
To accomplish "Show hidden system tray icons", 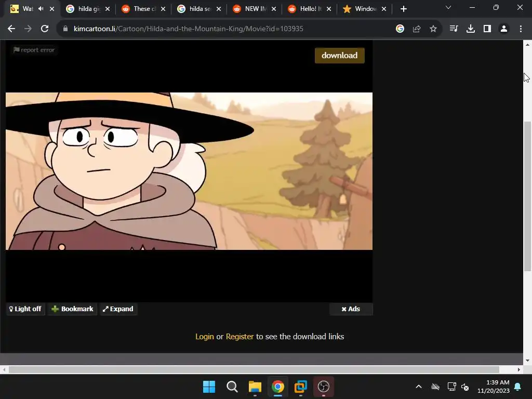I will point(419,387).
